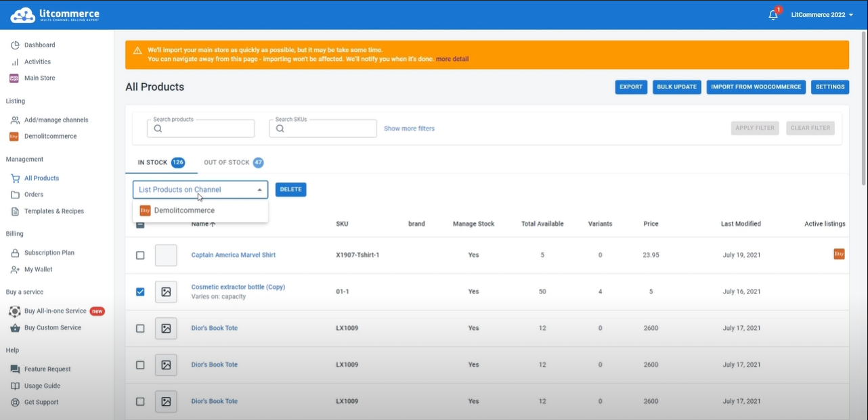Click the Captain America Marvel Shirt thumbnail
Screen dimensions: 868x420
tap(166, 256)
